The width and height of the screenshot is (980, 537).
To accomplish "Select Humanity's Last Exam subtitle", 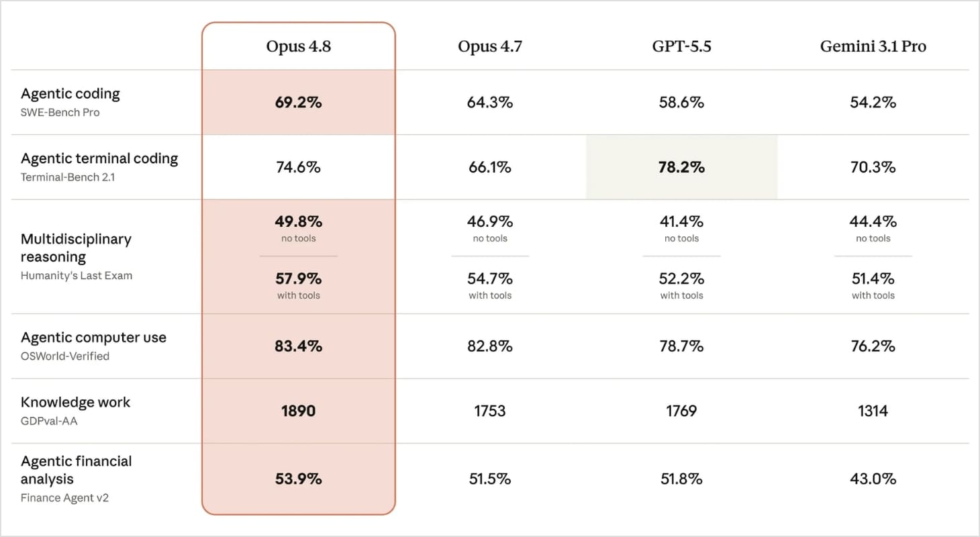I will click(77, 275).
